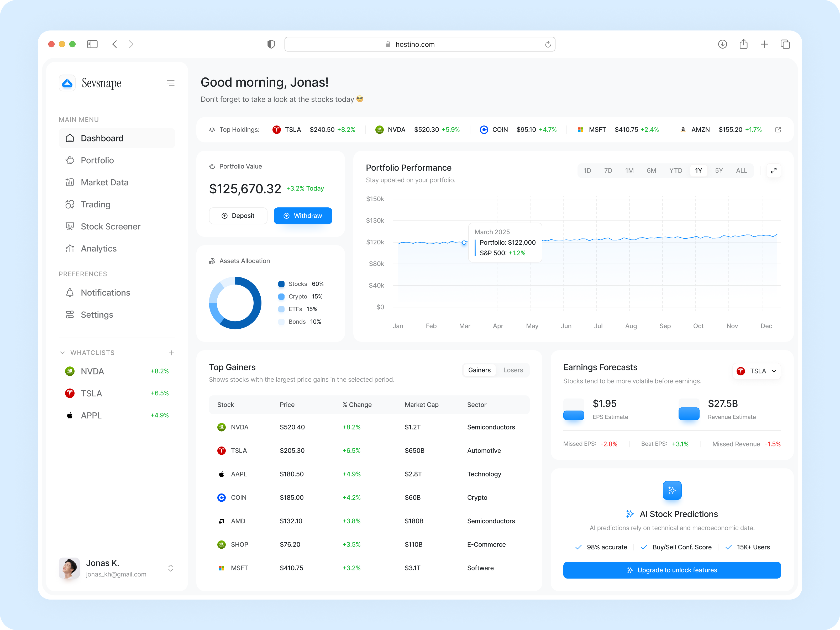Click the Crypto legend color swatch
Screen dimensions: 840x630
(281, 297)
